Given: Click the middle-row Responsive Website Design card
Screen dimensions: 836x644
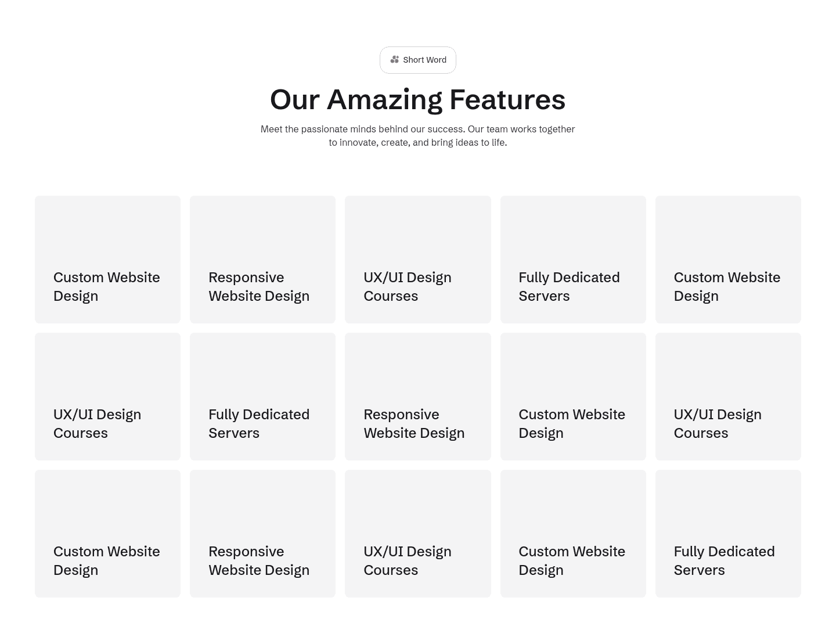Looking at the screenshot, I should click(417, 397).
